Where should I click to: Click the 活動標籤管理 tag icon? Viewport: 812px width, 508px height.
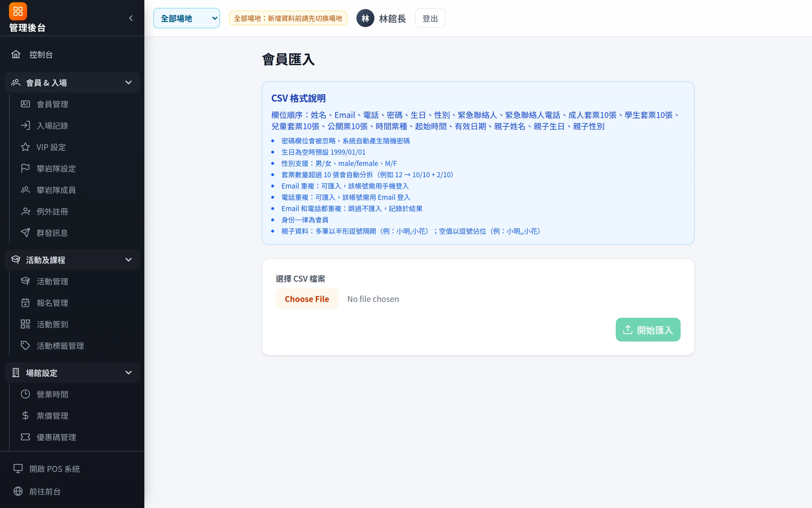25,346
